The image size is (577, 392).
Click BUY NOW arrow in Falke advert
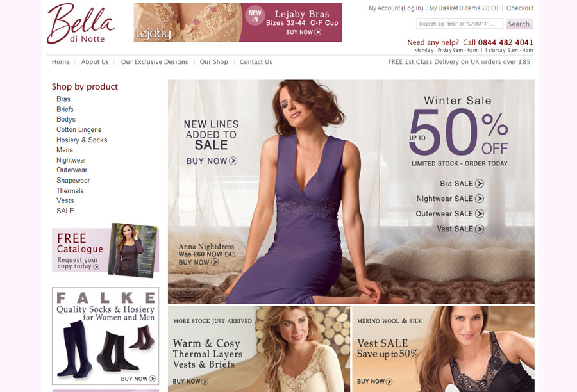pos(153,379)
